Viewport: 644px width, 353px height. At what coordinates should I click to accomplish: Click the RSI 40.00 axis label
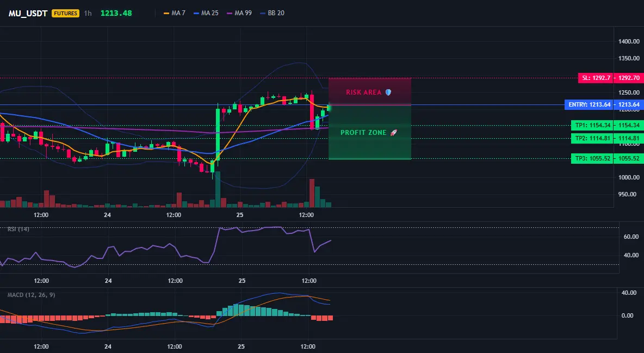point(631,255)
